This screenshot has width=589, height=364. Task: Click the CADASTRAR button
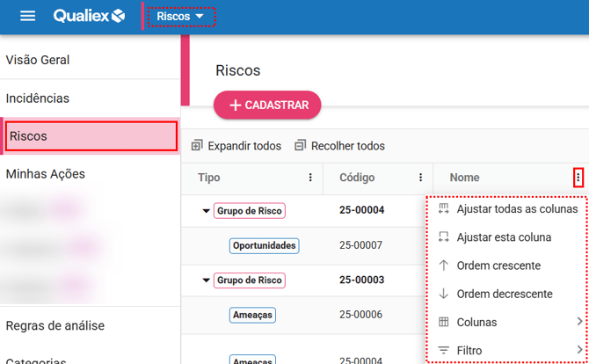pos(267,106)
